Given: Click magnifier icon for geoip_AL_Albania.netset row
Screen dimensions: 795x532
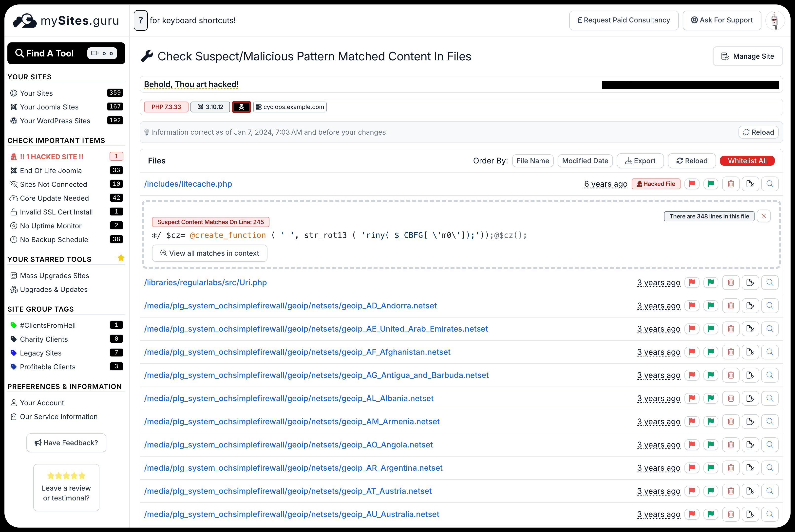Looking at the screenshot, I should tap(770, 398).
